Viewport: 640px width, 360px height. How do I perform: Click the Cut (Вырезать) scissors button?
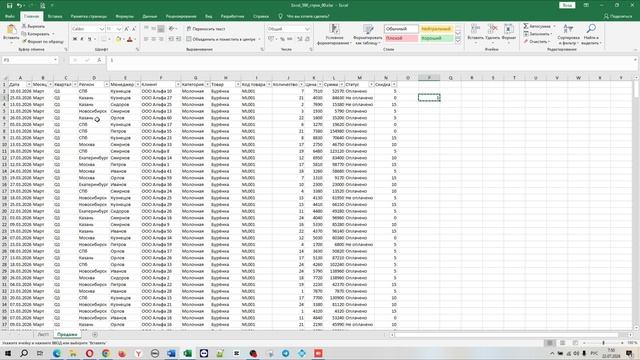(33, 27)
